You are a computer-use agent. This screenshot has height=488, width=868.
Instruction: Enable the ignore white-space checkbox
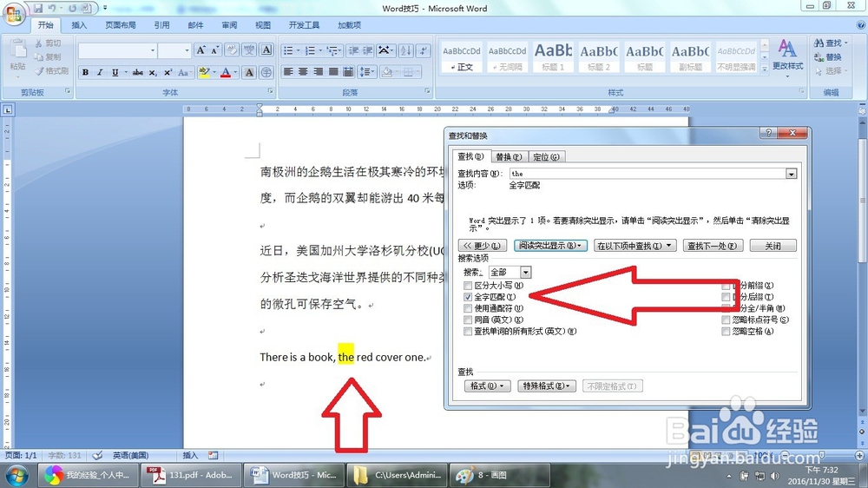point(726,332)
